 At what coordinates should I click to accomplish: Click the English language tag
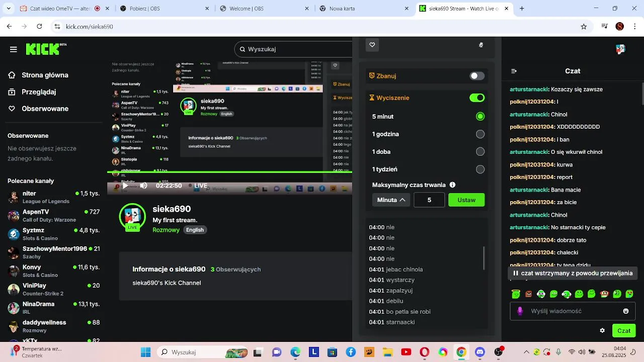point(195,230)
